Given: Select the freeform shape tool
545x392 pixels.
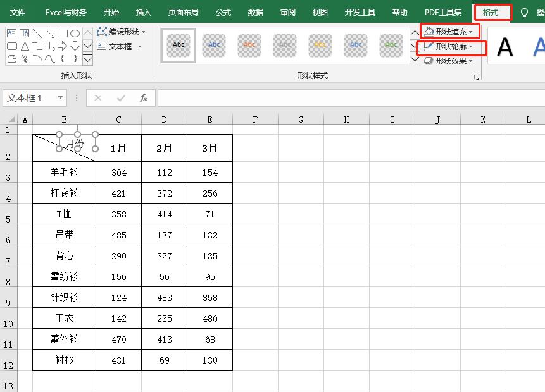Looking at the screenshot, I should tap(12, 58).
